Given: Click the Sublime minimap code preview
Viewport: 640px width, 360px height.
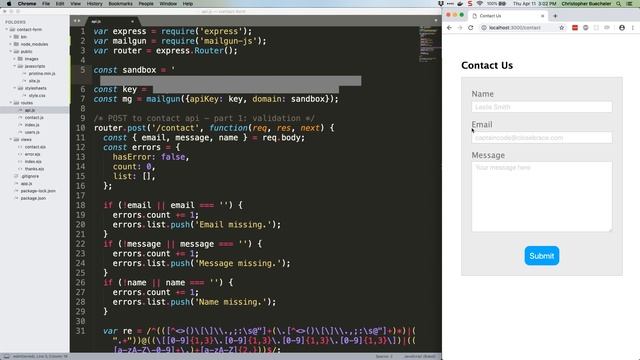Looking at the screenshot, I should (x=429, y=45).
